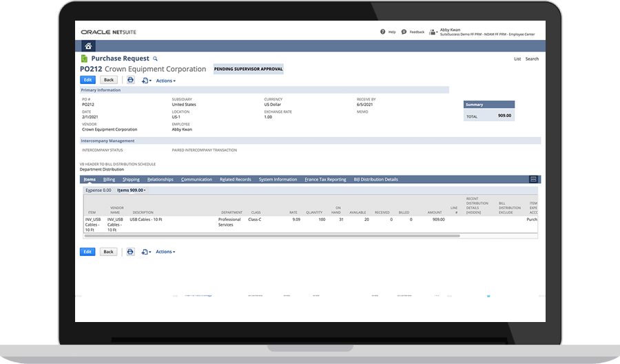The image size is (620, 364).
Task: Click the Amount column header
Action: point(434,213)
